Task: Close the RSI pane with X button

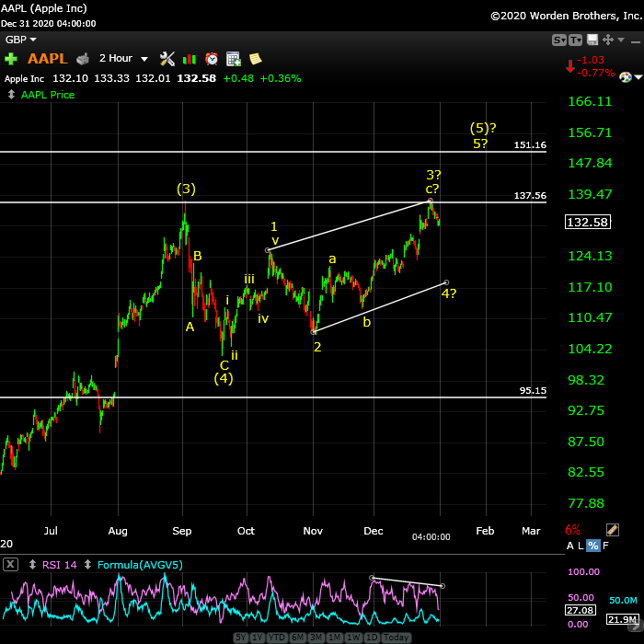Action: click(x=10, y=564)
